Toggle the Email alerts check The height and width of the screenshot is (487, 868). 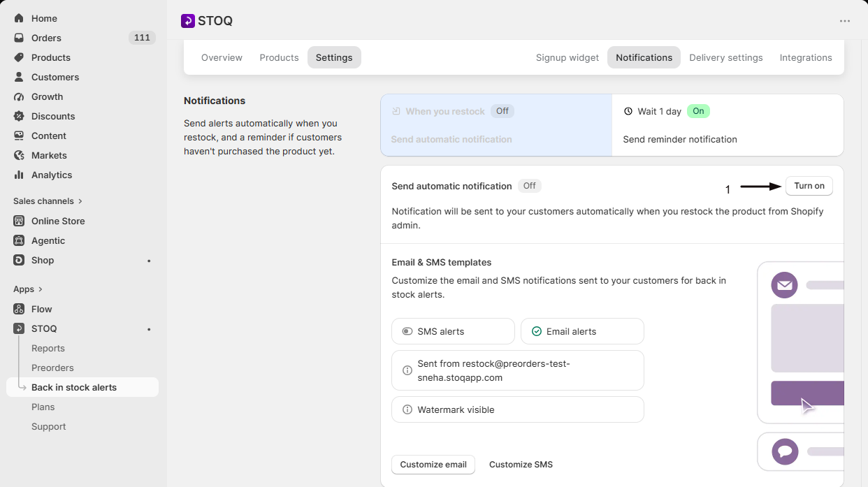[x=537, y=331]
